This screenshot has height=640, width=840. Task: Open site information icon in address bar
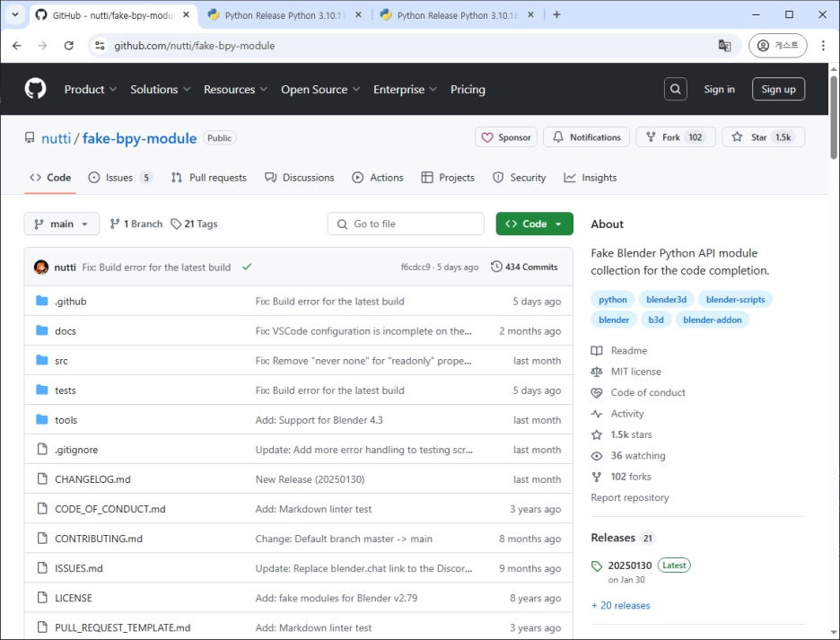100,46
